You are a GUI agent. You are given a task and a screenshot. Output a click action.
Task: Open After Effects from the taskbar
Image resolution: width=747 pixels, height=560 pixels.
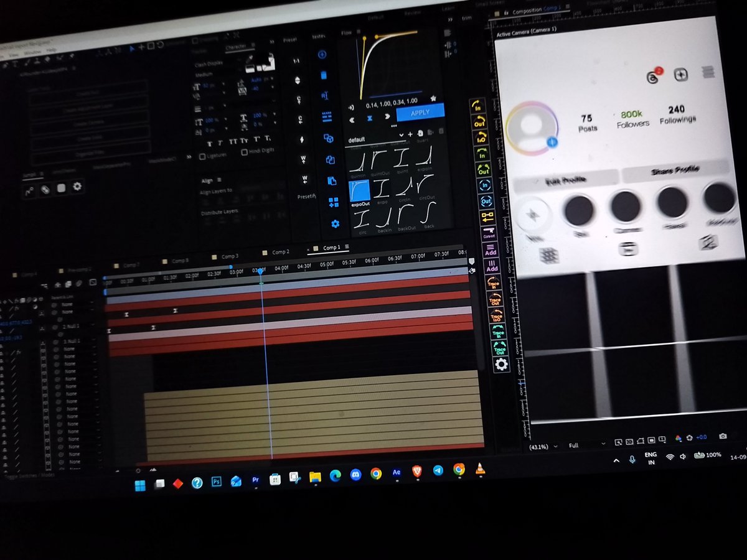(x=397, y=473)
